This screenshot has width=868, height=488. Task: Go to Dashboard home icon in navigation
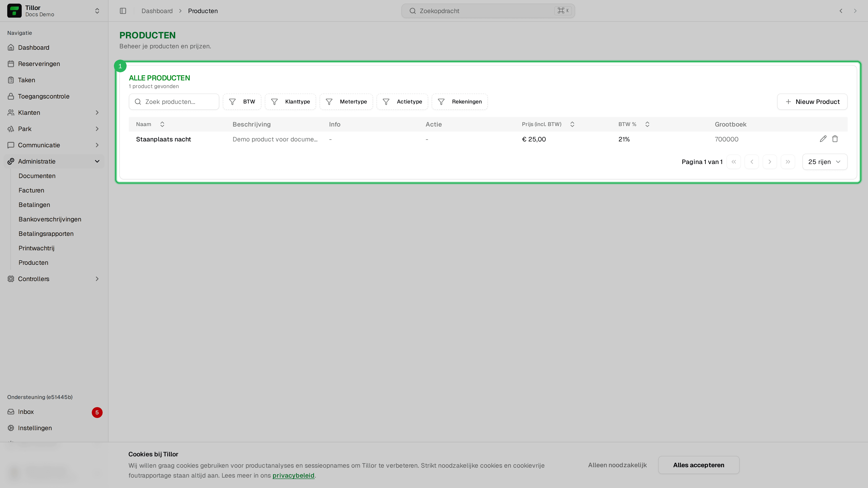click(54, 47)
